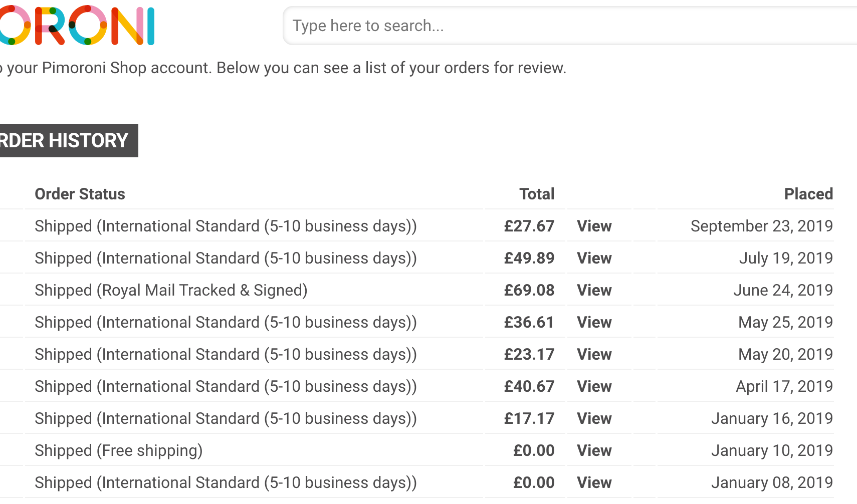Click the Placed column header
Image resolution: width=857 pixels, height=504 pixels.
tap(808, 194)
